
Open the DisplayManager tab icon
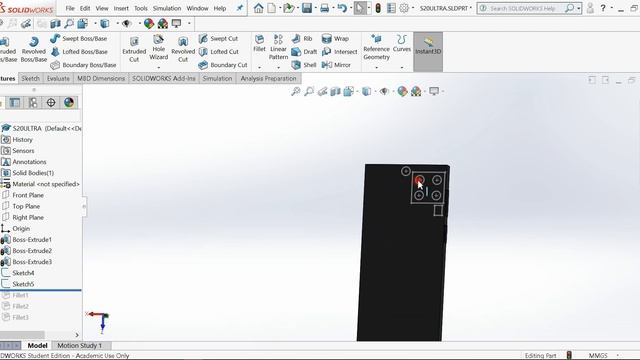click(69, 102)
